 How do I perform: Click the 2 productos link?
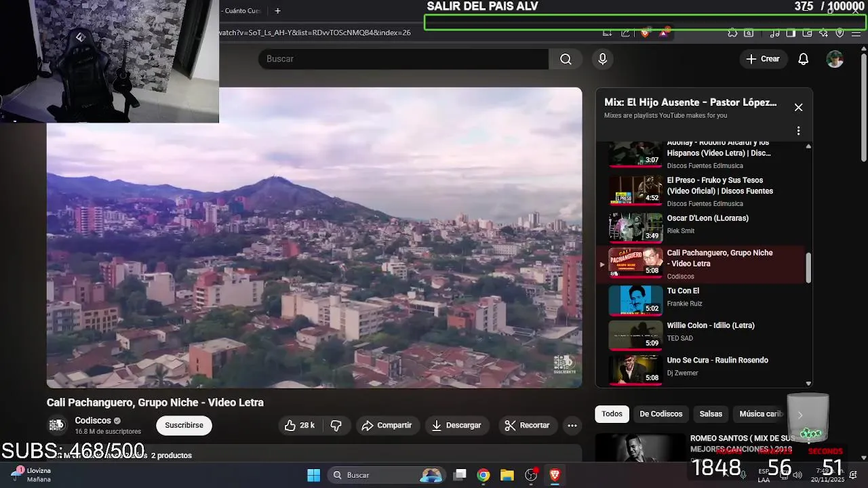coord(171,455)
